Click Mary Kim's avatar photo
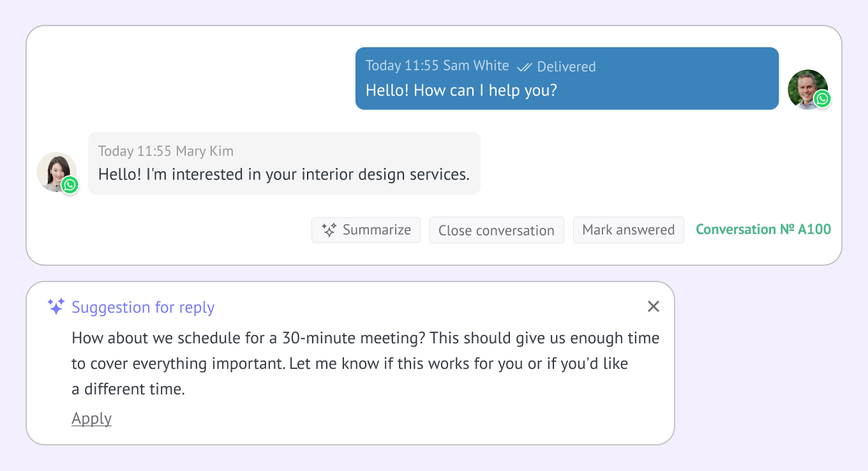This screenshot has height=471, width=868. (x=56, y=171)
